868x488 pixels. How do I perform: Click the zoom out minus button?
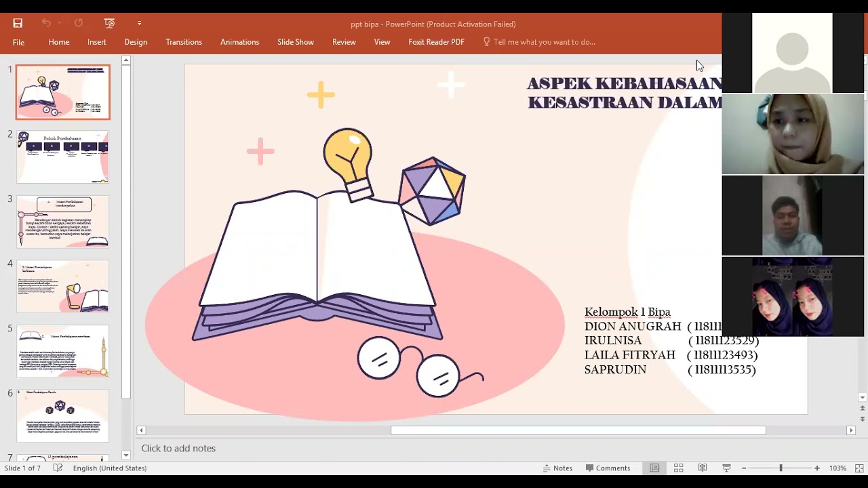coord(744,468)
